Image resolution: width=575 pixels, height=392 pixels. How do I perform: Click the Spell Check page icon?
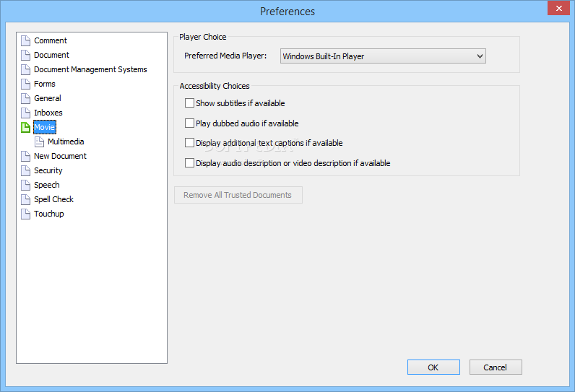click(x=25, y=199)
